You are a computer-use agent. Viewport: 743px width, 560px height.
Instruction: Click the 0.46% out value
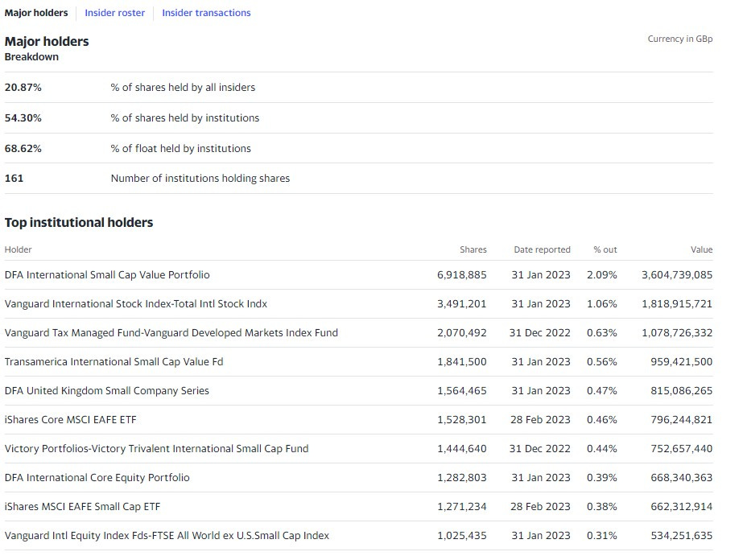602,420
